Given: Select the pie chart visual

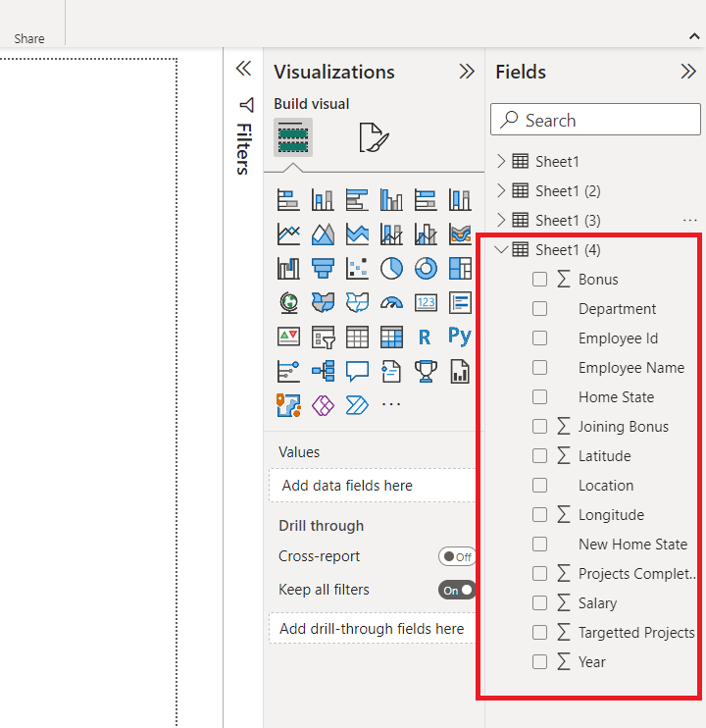Looking at the screenshot, I should click(391, 269).
